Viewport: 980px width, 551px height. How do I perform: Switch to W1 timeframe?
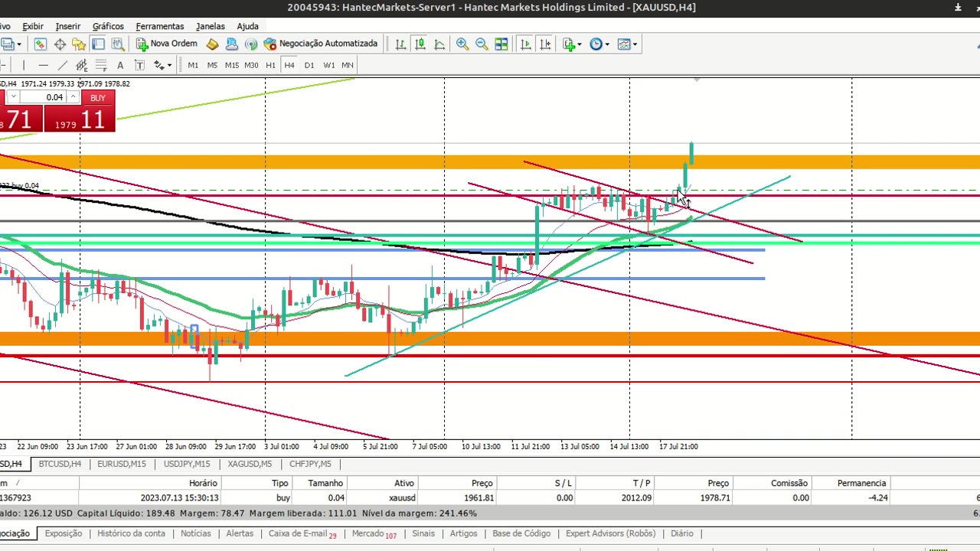(x=328, y=65)
